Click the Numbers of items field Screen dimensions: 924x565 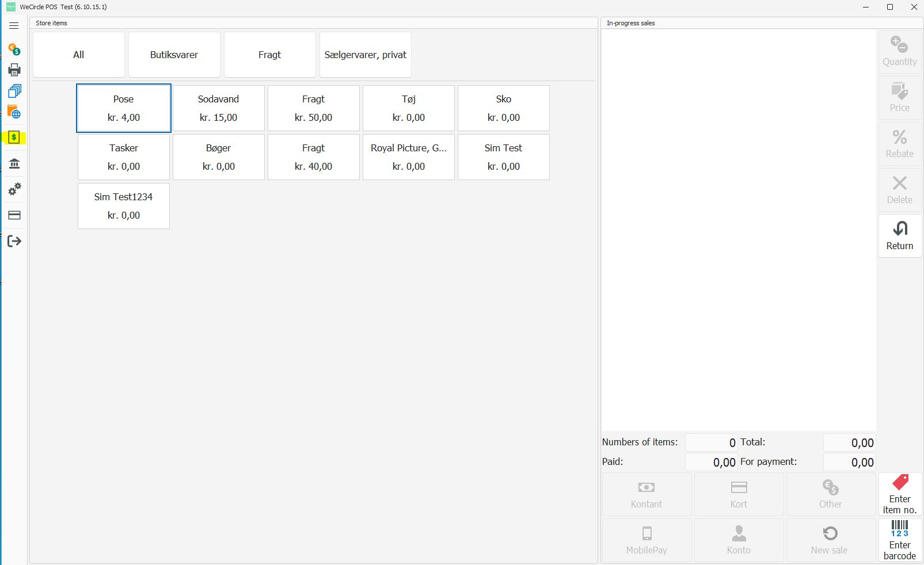(712, 442)
